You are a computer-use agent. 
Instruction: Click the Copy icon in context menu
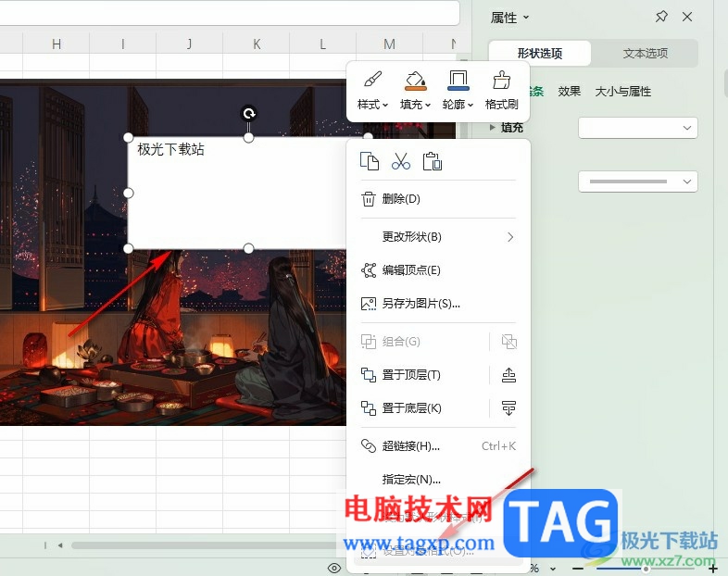click(x=370, y=161)
